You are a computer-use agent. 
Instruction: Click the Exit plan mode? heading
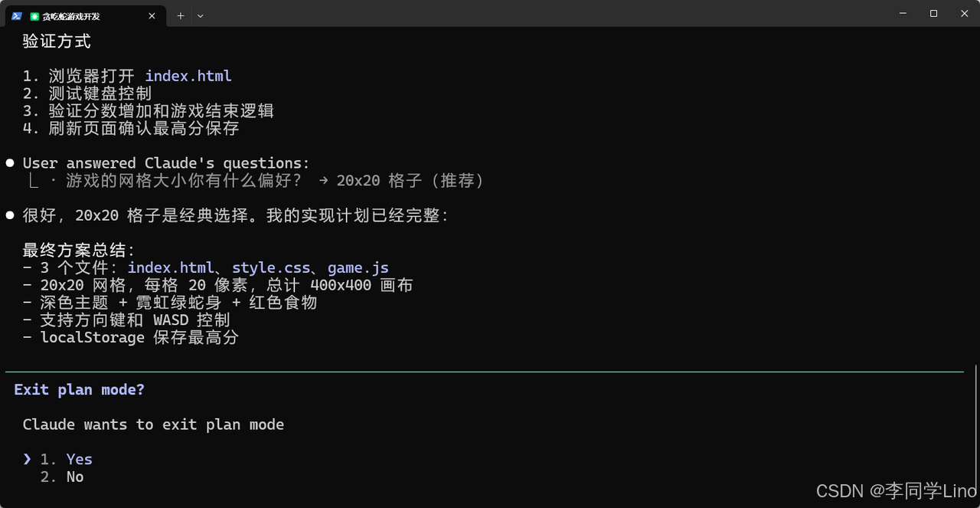click(79, 389)
